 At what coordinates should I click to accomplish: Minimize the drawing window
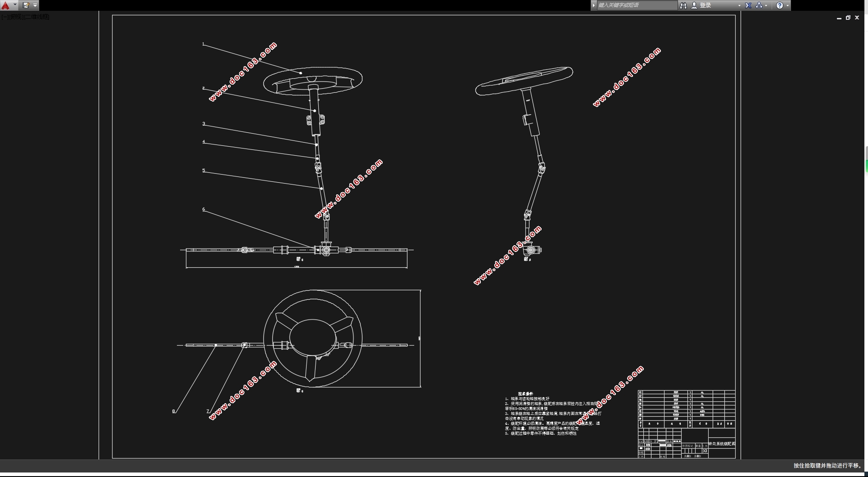point(839,18)
